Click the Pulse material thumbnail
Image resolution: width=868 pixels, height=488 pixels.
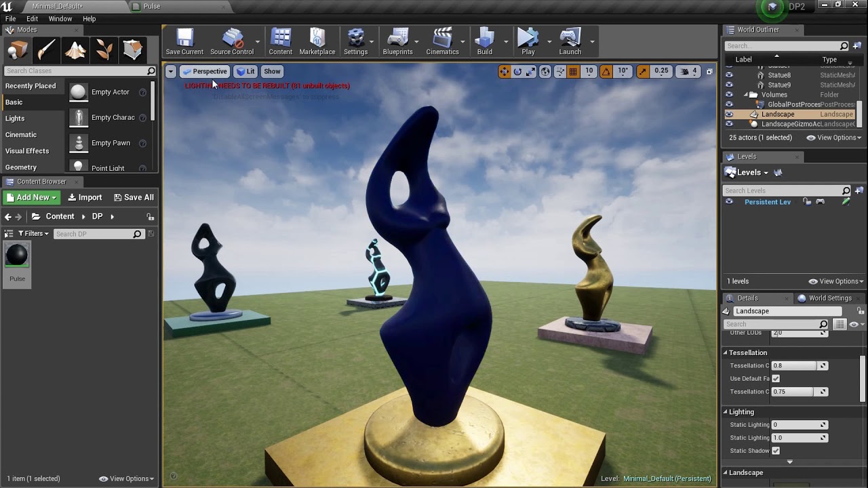tap(17, 256)
